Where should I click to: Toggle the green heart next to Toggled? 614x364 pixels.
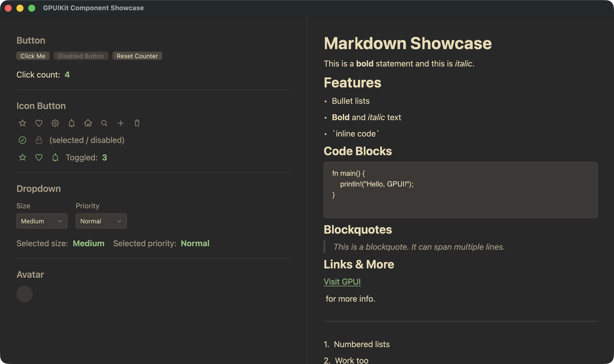[39, 157]
